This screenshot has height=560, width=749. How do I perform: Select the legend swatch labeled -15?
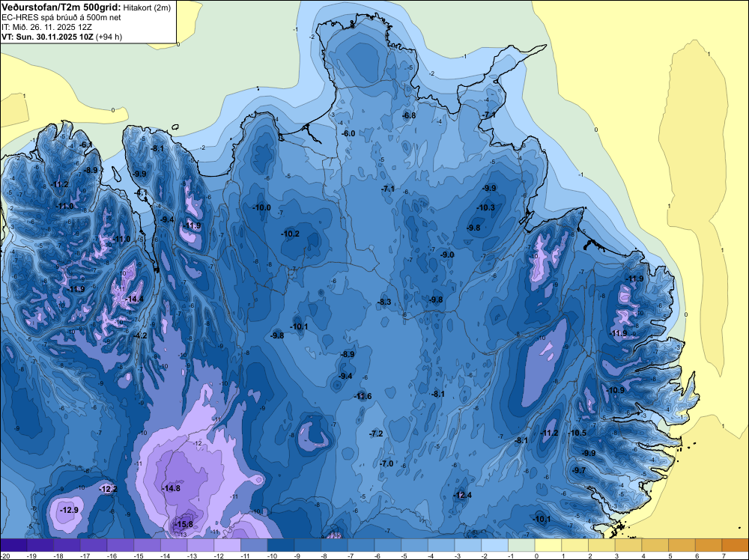pyautogui.click(x=147, y=545)
